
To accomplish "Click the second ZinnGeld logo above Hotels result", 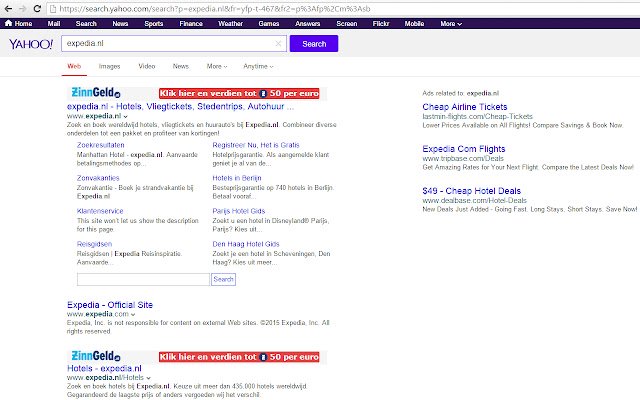I will tap(96, 356).
